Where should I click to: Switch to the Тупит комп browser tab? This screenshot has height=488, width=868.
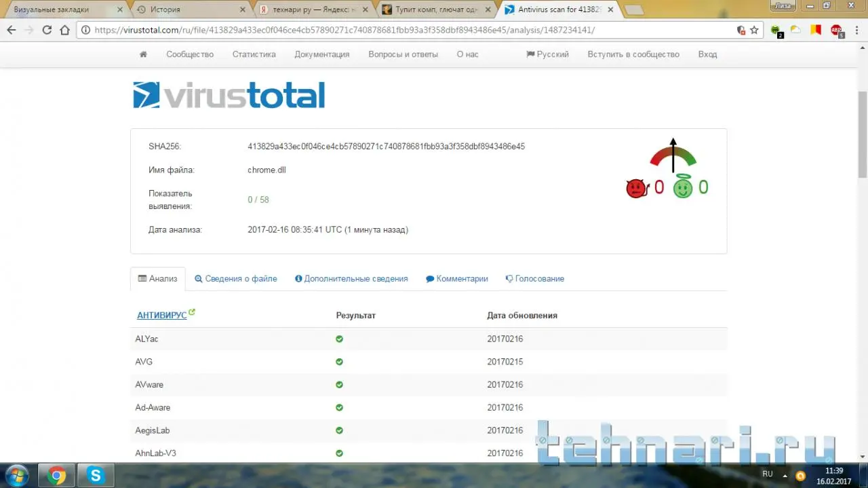pyautogui.click(x=435, y=10)
